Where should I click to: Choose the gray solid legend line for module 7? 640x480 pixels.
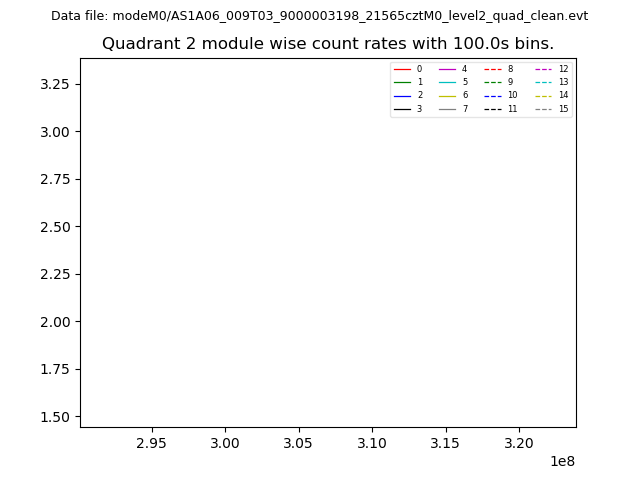[447, 109]
